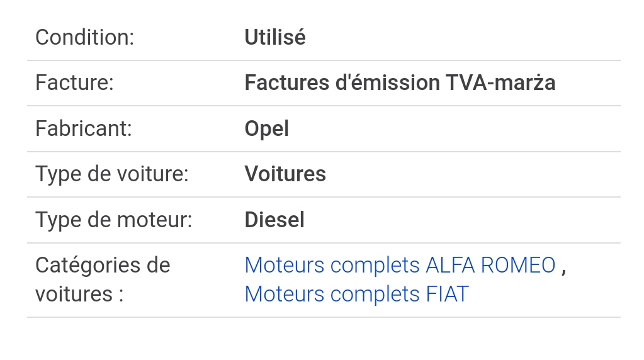Select the Utilisé condition value
The image size is (644, 360).
pyautogui.click(x=275, y=37)
